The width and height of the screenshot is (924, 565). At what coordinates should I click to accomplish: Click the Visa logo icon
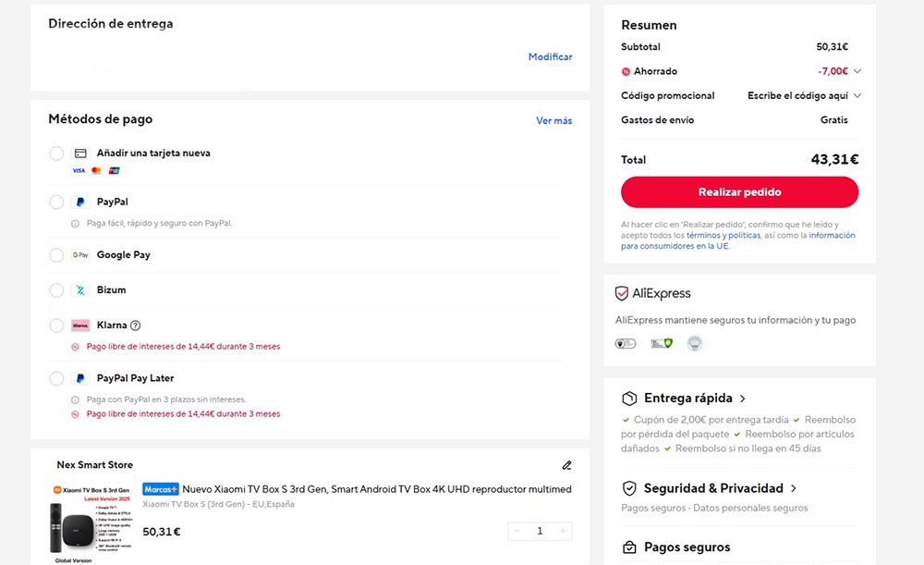pyautogui.click(x=79, y=170)
